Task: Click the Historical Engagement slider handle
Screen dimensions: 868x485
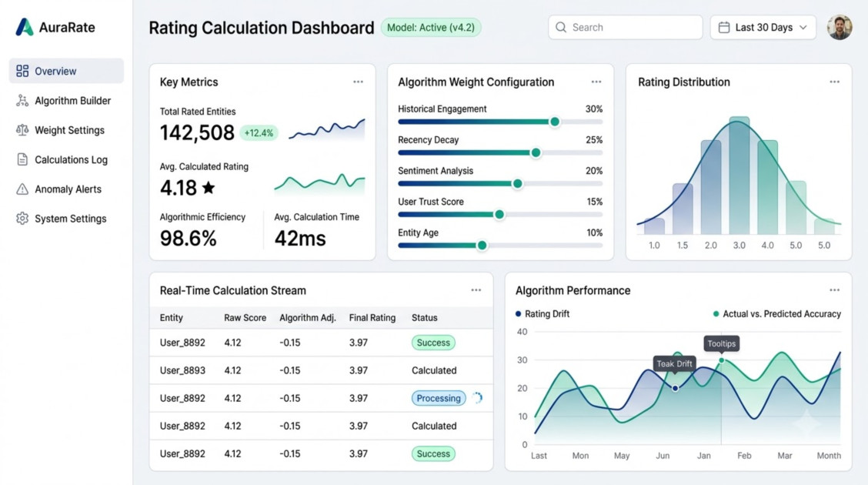Action: pyautogui.click(x=554, y=122)
